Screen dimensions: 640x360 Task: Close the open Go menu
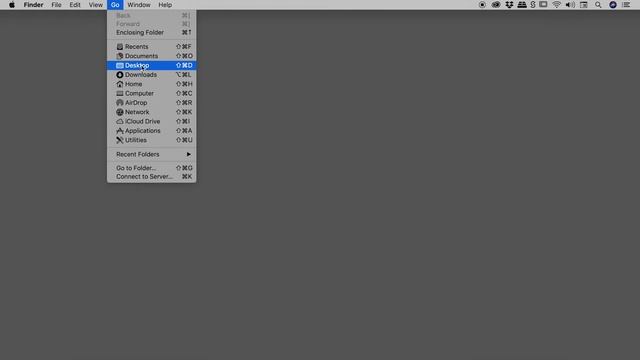pos(115,5)
